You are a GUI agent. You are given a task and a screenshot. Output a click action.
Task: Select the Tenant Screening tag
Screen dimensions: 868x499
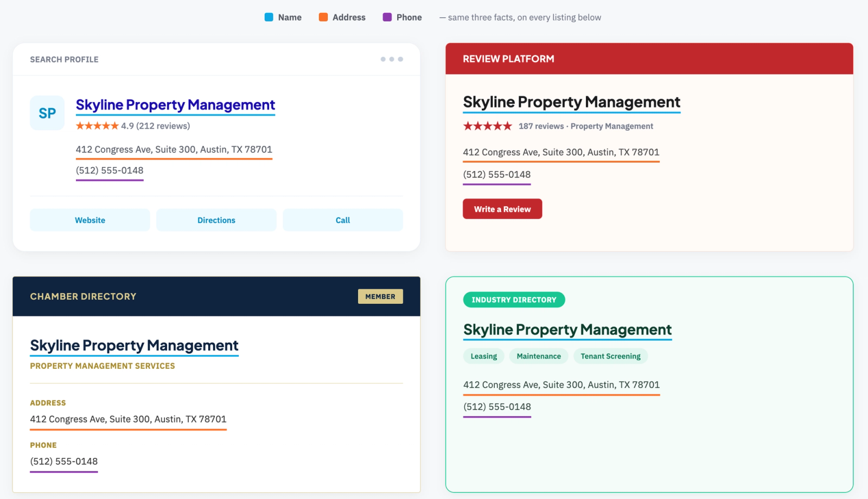pyautogui.click(x=610, y=356)
